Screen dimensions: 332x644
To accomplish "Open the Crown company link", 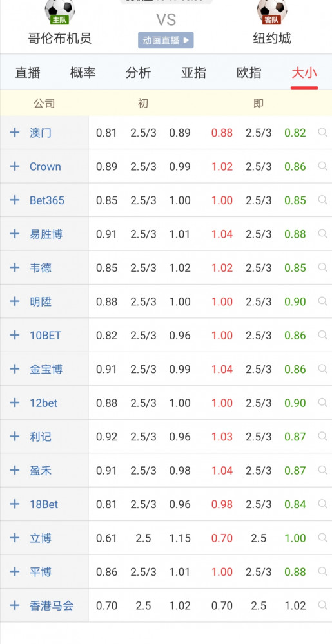I will 45,166.
